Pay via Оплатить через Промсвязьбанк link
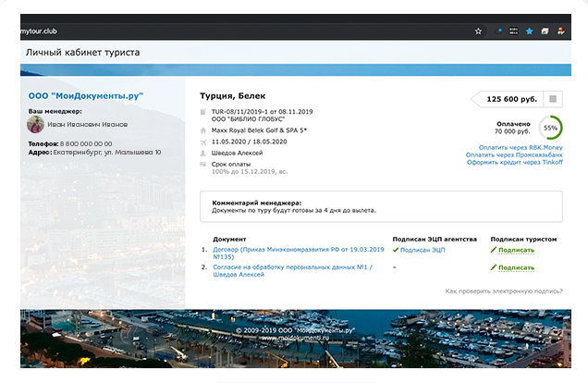Image resolution: width=588 pixels, height=383 pixels. point(512,154)
